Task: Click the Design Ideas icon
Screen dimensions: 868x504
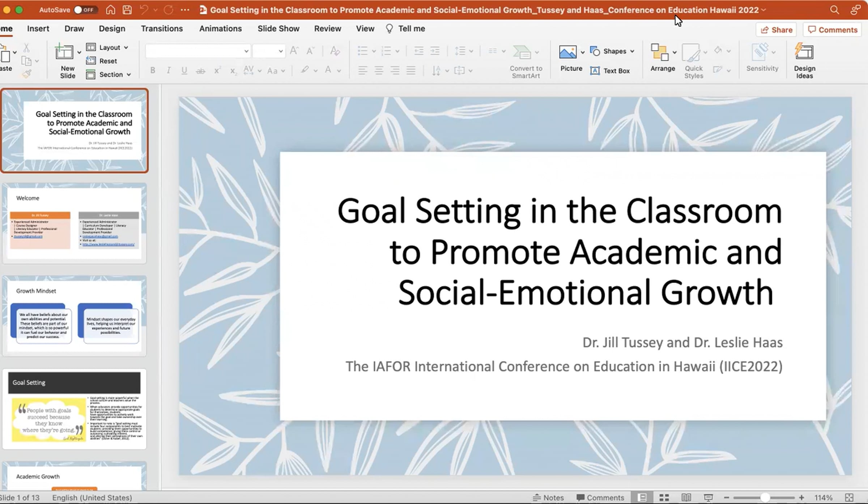Action: click(804, 52)
